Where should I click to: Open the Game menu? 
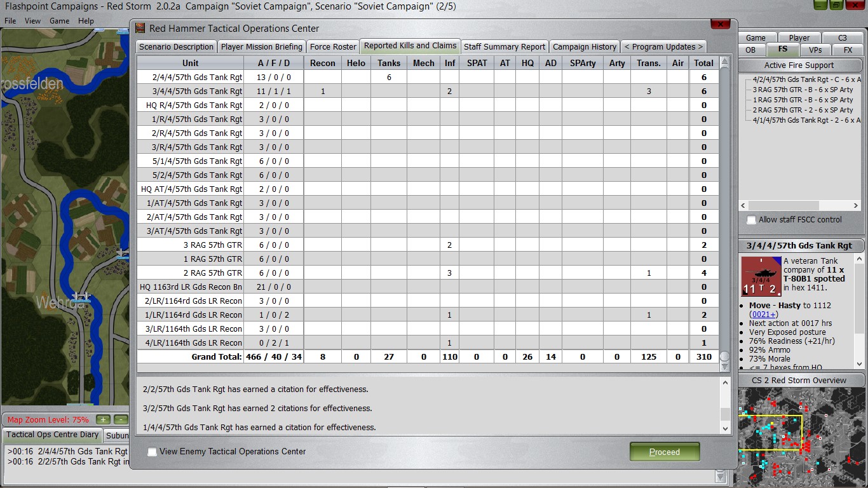(x=59, y=21)
